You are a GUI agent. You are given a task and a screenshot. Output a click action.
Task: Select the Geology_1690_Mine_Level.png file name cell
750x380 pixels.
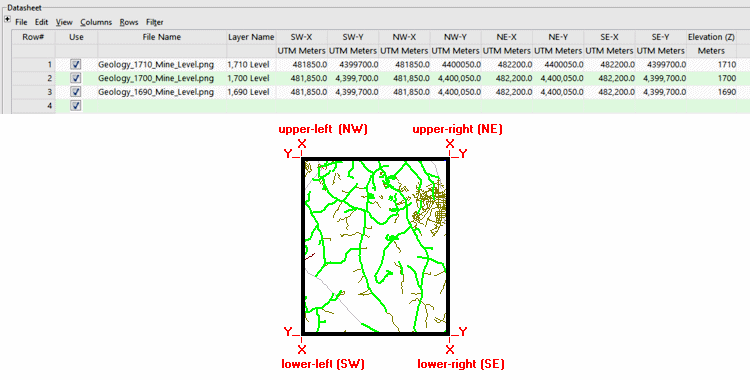[162, 92]
